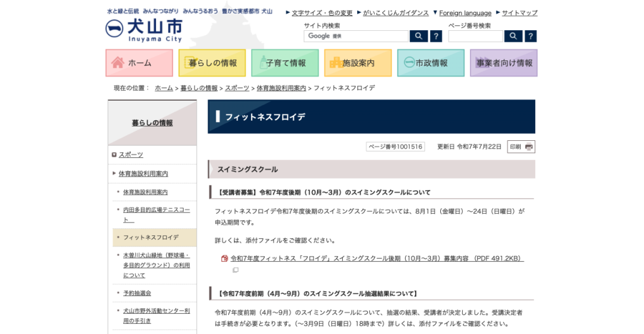Open the 施設案内 navigation tab
The image size is (644, 334).
point(358,63)
